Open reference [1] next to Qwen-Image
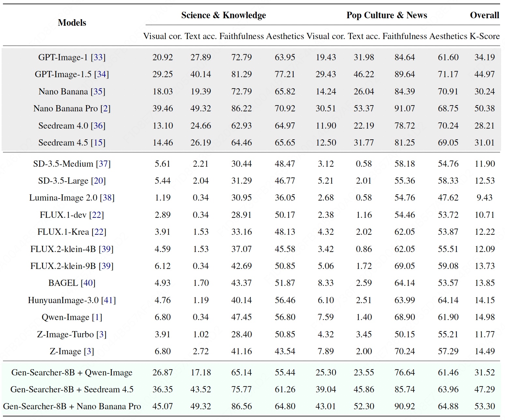Viewport: 505px width, 420px height. [x=97, y=317]
